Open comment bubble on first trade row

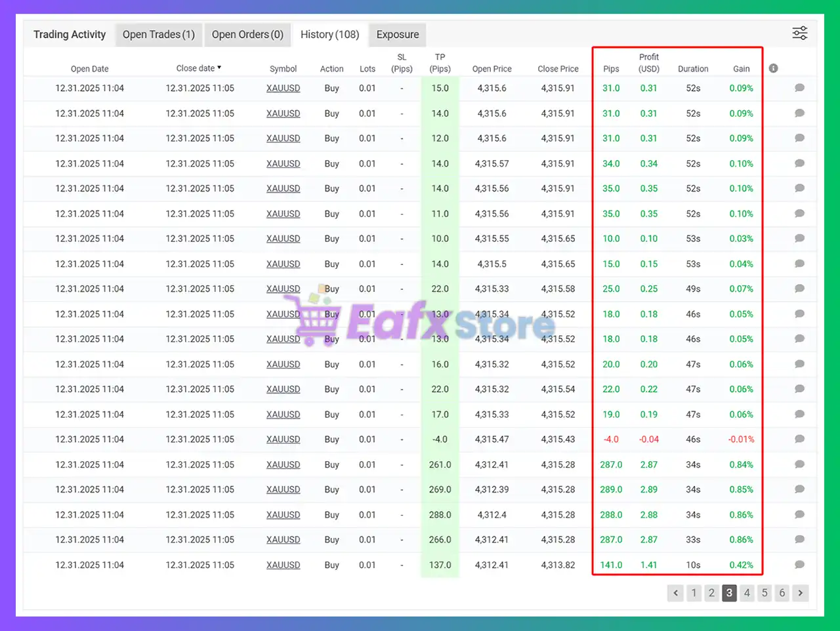click(x=799, y=88)
